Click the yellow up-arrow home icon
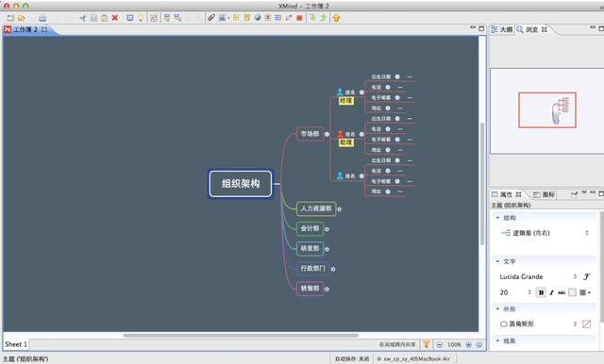Viewport: 604px width, 364px height. coord(336,18)
